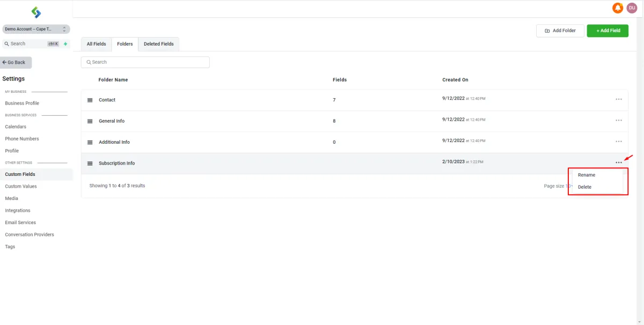Screen dimensions: 644x325
Task: Open Conversation Providers settings
Action: click(x=30, y=235)
